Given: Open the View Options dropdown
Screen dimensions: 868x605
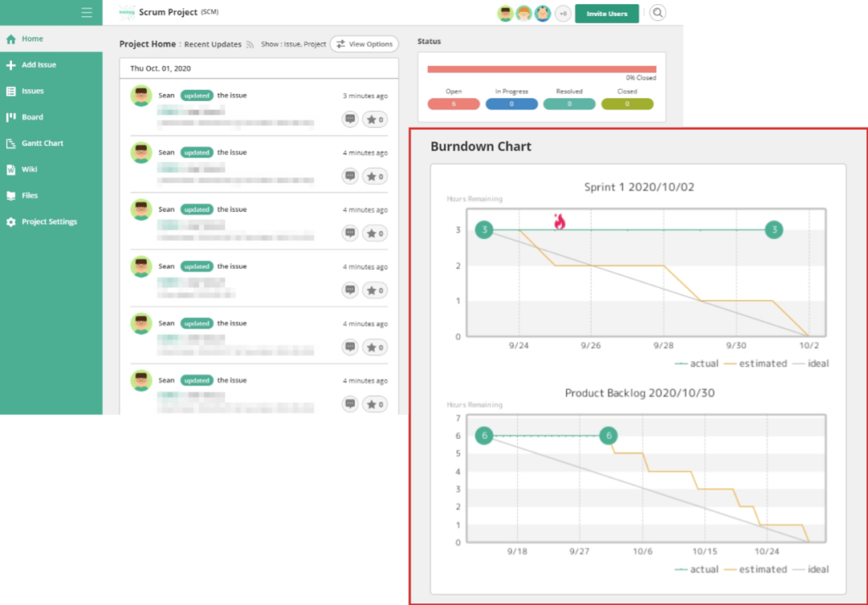Looking at the screenshot, I should click(364, 44).
